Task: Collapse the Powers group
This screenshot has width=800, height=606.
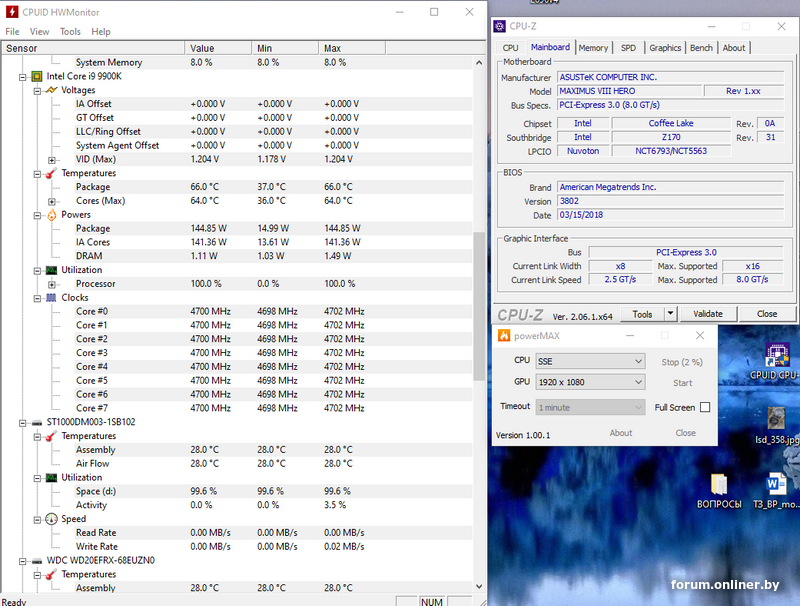Action: pyautogui.click(x=37, y=215)
